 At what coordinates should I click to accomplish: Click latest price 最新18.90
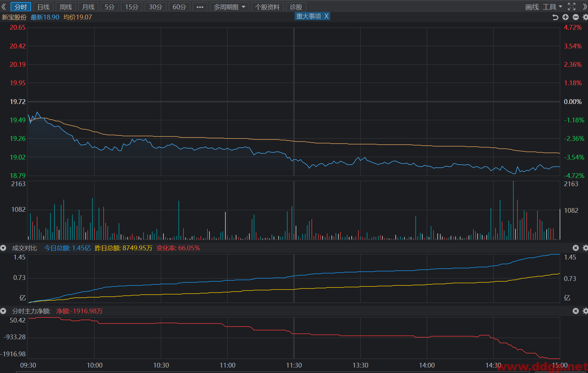[x=45, y=17]
